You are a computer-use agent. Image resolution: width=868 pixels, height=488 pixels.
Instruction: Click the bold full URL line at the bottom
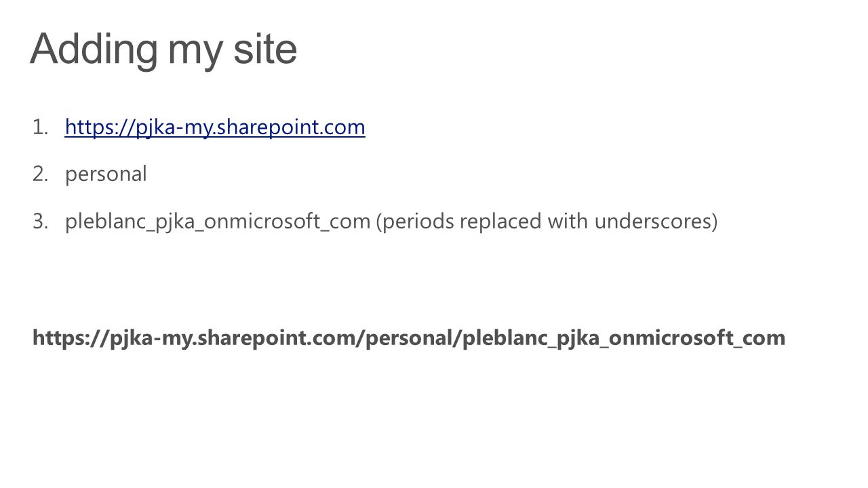[x=409, y=338]
